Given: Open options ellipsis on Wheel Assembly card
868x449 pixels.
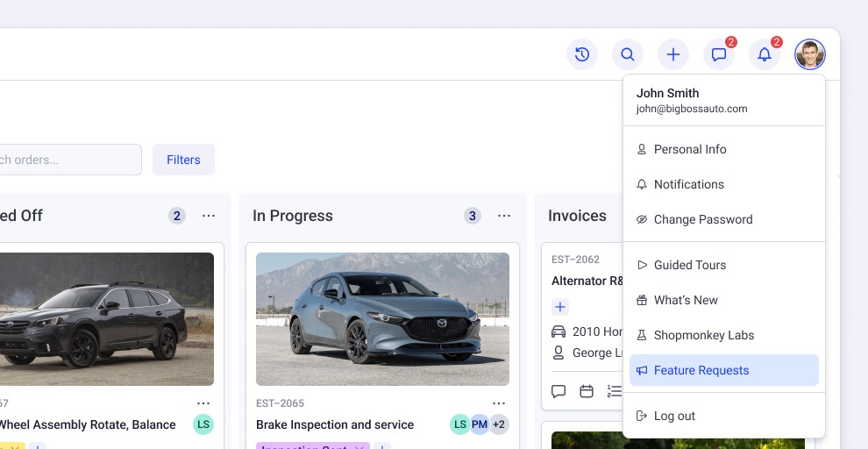Looking at the screenshot, I should [x=203, y=403].
